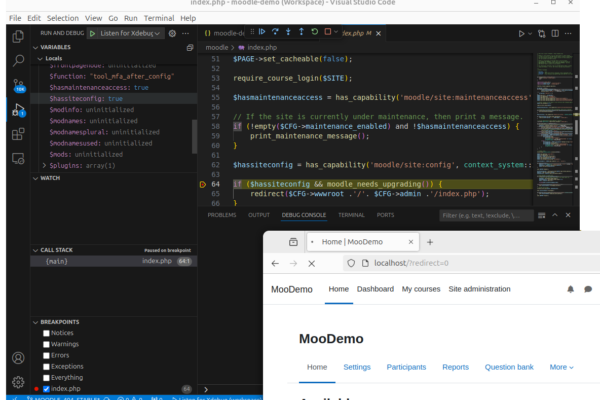Image resolution: width=600 pixels, height=400 pixels.
Task: Open the Selection menu
Action: pos(63,18)
